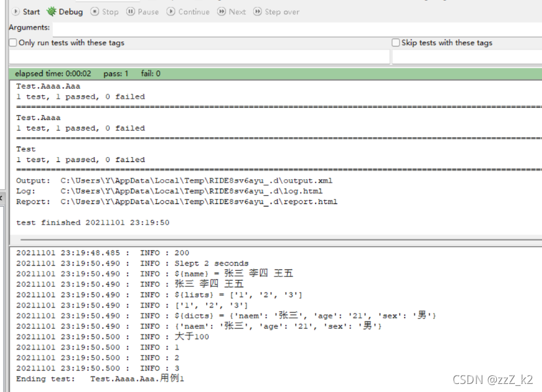The height and width of the screenshot is (392, 542).
Task: Click the 'fail: 0' status entry
Action: pos(151,74)
